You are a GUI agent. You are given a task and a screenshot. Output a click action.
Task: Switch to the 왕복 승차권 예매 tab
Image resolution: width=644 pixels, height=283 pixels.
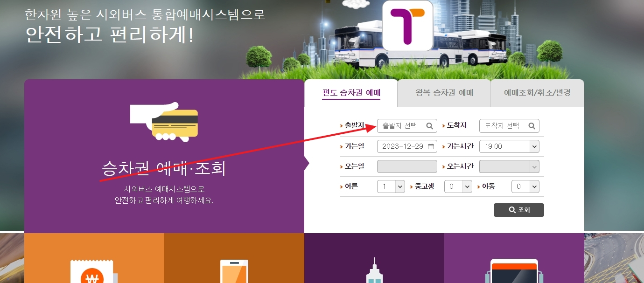pyautogui.click(x=443, y=93)
